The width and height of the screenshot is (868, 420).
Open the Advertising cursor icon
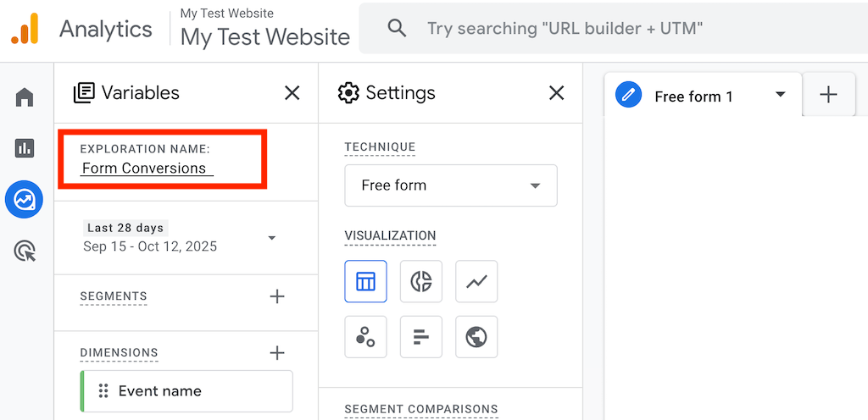[25, 251]
